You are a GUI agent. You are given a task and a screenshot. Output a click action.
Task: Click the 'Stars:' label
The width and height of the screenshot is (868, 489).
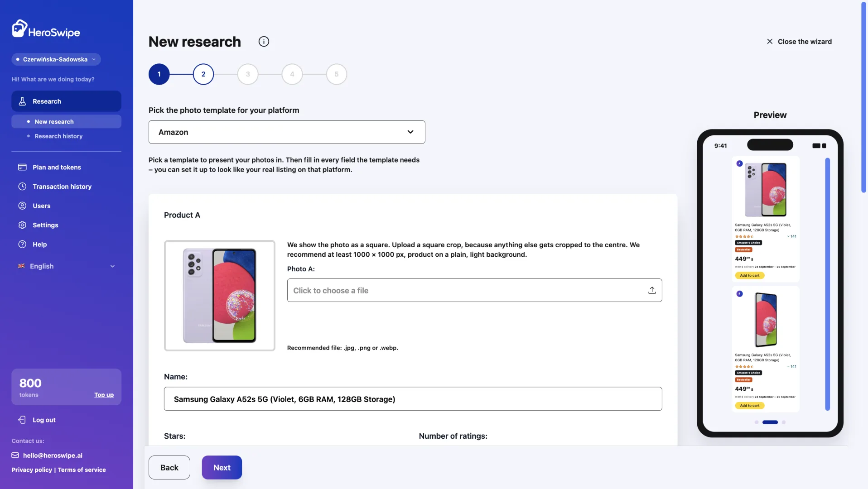175,436
